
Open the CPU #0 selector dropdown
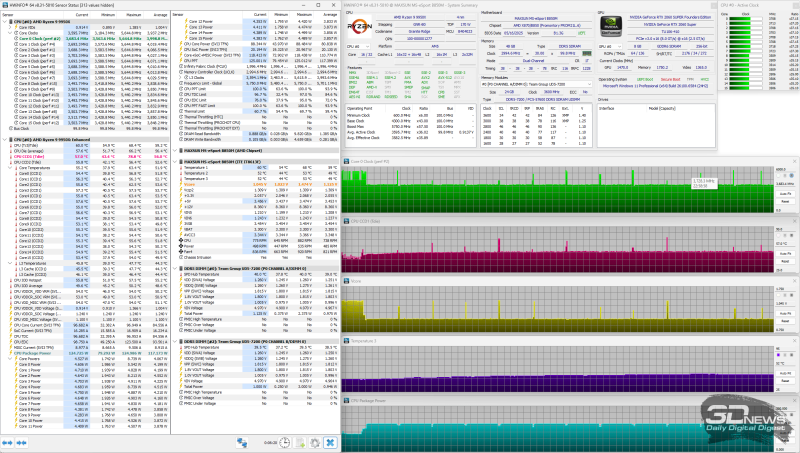pos(360,46)
